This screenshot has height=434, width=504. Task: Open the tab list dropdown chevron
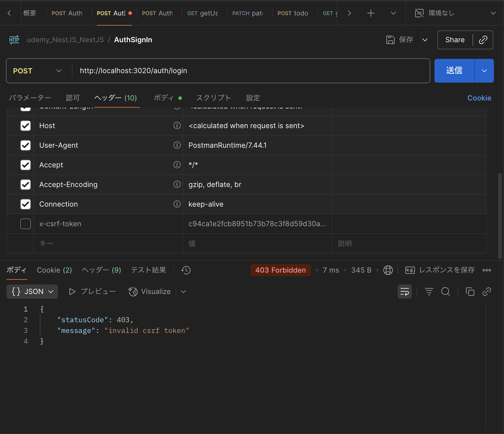point(393,13)
